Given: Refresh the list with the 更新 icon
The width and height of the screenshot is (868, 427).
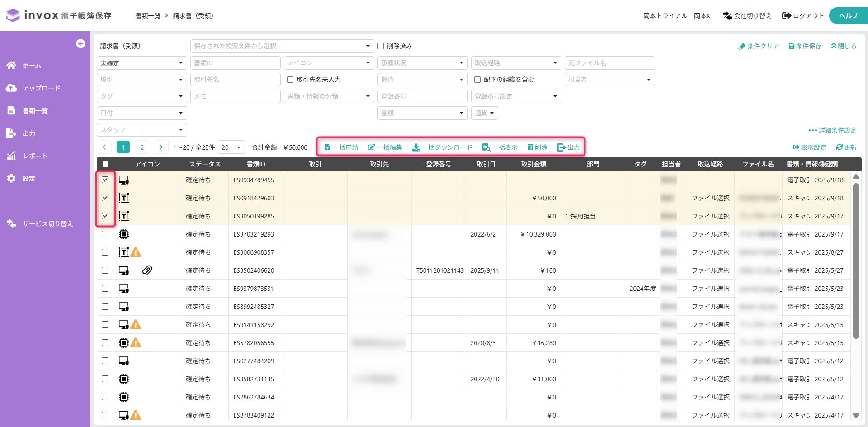Looking at the screenshot, I should click(839, 147).
